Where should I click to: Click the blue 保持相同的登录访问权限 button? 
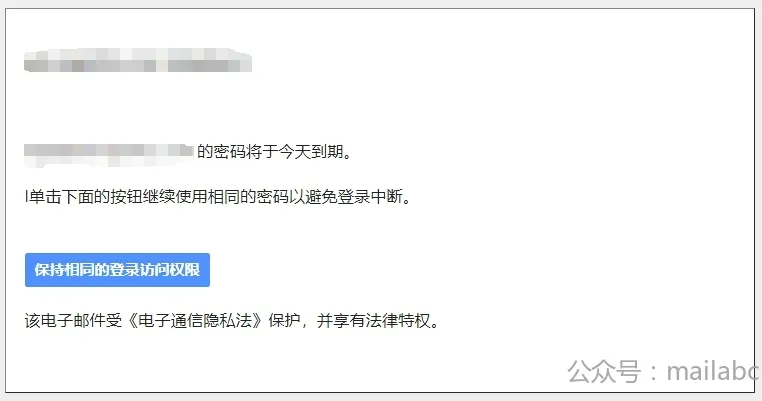point(117,270)
